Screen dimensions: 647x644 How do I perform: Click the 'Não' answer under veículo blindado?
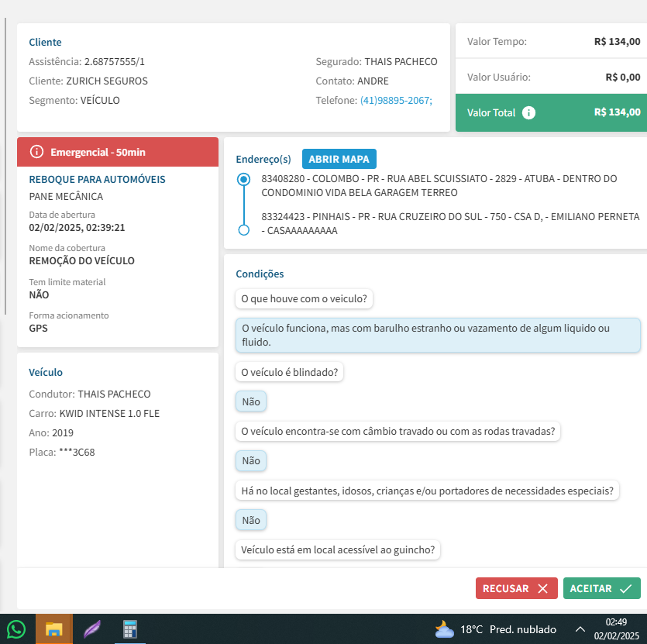(x=251, y=402)
